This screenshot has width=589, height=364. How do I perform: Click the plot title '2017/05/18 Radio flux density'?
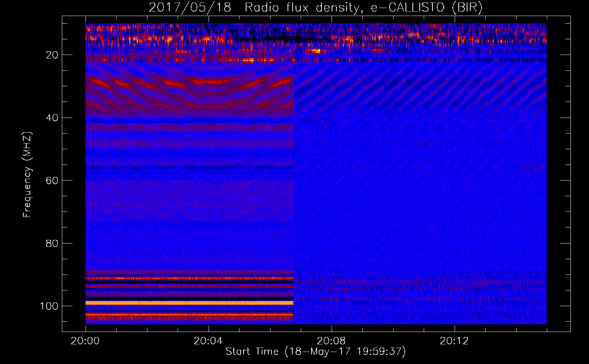click(x=316, y=8)
